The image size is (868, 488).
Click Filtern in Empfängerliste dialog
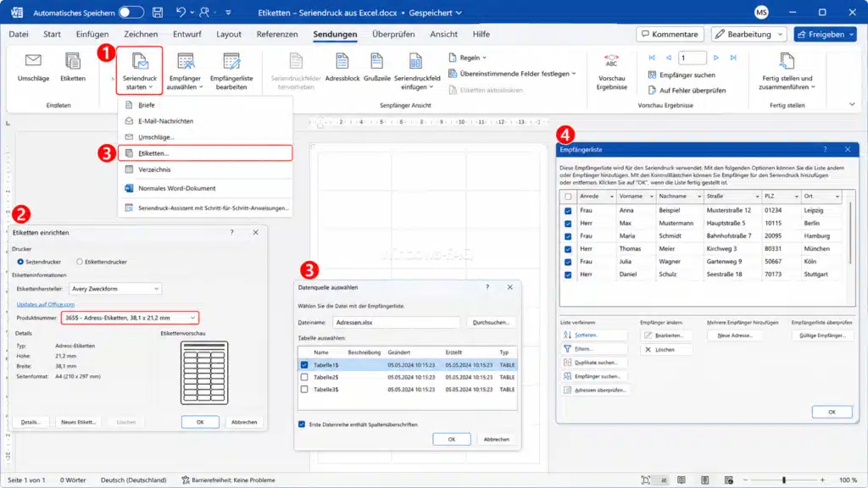[x=594, y=348]
